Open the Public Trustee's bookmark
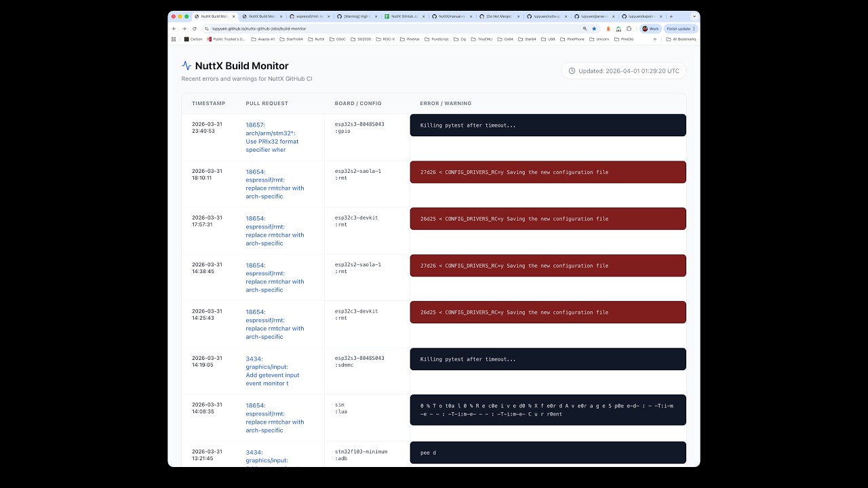The image size is (868, 488). point(226,39)
